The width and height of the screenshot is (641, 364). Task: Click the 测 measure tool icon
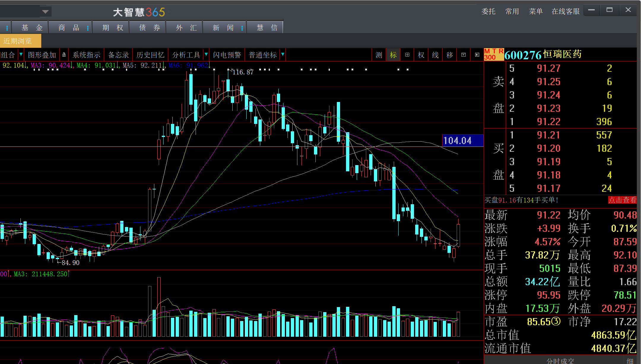click(x=379, y=55)
